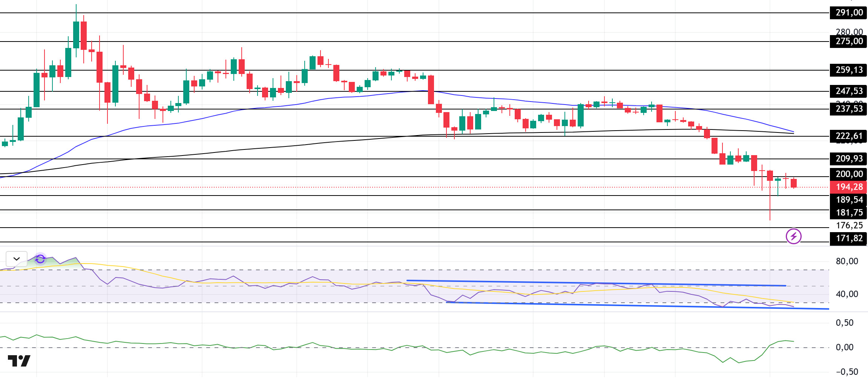Click the 0,50 oscillator axis value
Screen dimensions: 868x382
pyautogui.click(x=845, y=323)
